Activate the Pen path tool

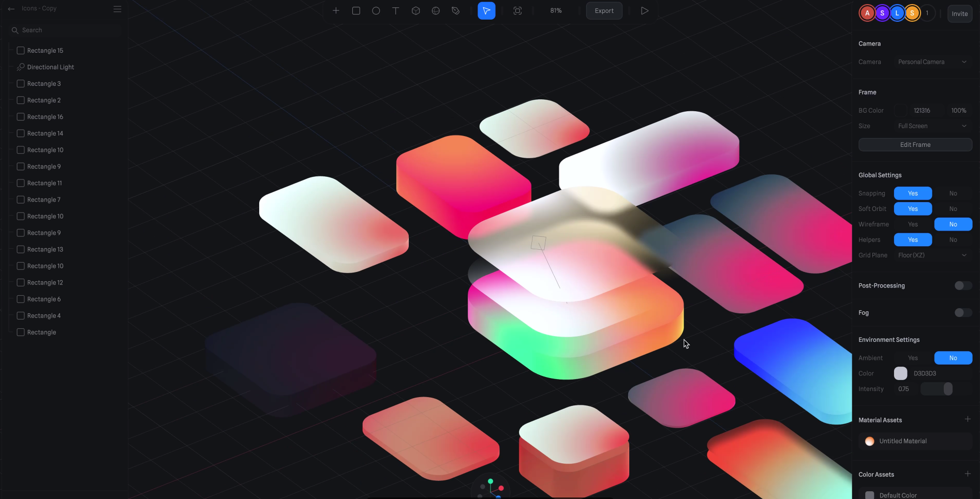(x=455, y=11)
